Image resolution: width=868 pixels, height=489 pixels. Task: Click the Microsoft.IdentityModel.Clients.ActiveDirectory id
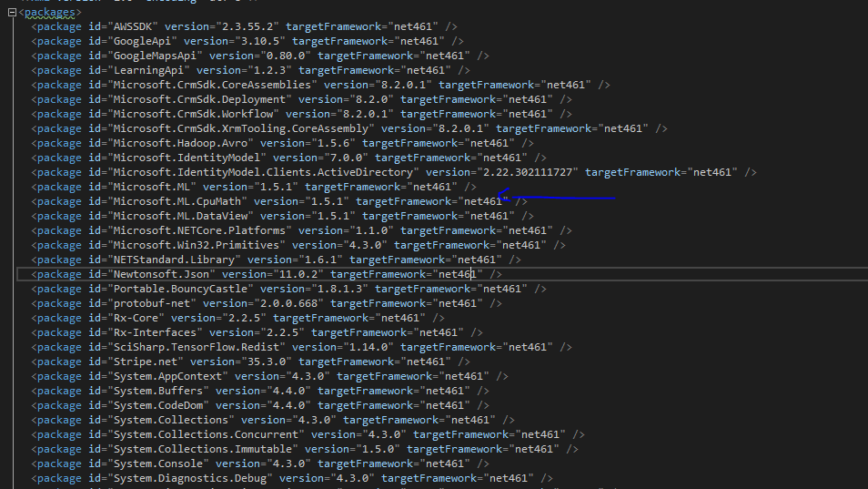tap(263, 172)
